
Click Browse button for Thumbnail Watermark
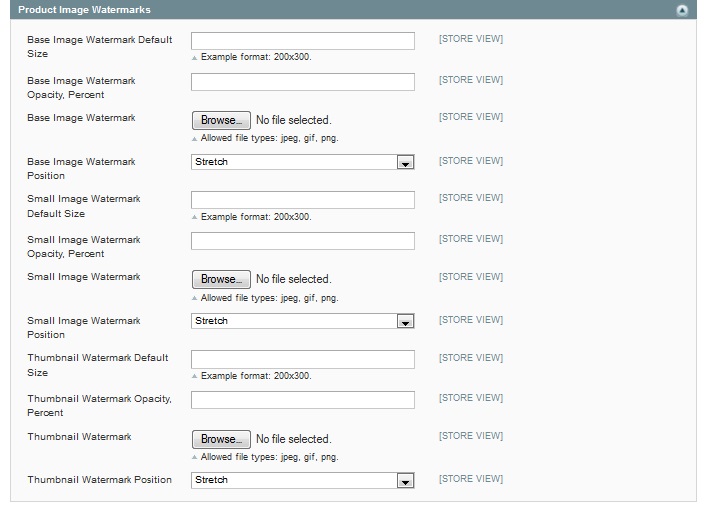click(x=221, y=439)
